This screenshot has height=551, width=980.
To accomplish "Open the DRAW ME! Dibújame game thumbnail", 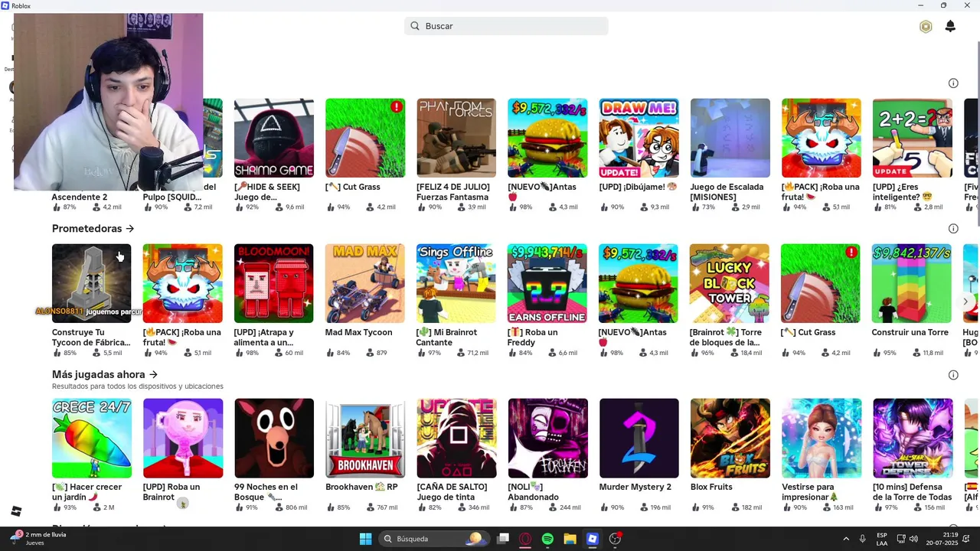I will (x=639, y=138).
